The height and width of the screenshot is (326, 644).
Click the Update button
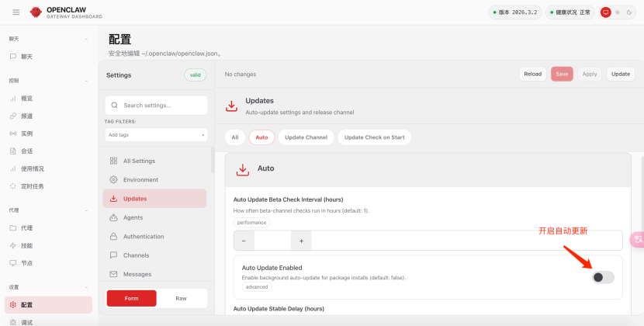click(621, 74)
